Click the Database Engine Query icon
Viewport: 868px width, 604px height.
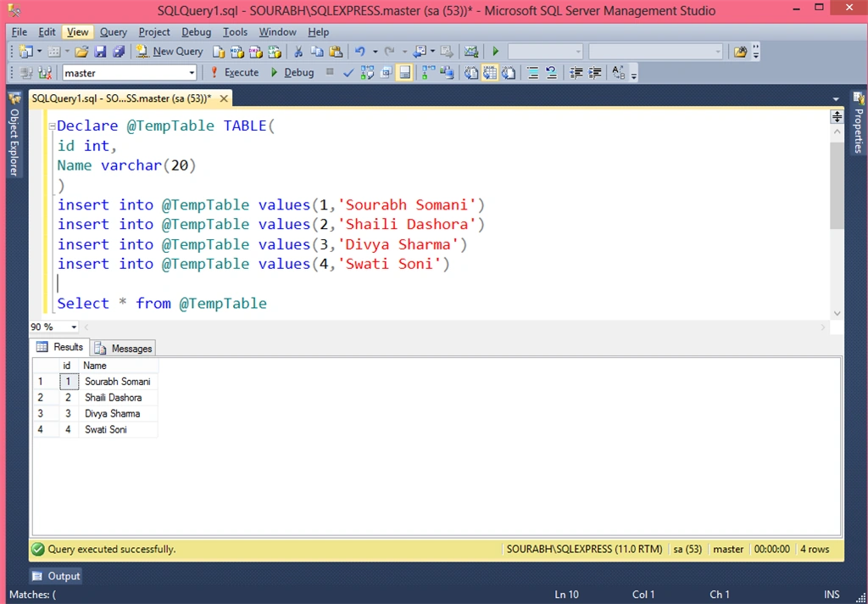click(x=219, y=52)
